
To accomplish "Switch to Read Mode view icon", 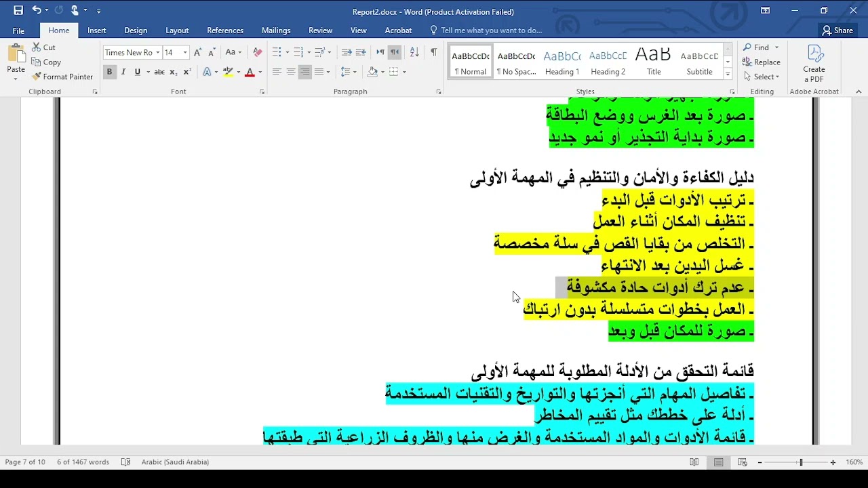I will [694, 462].
